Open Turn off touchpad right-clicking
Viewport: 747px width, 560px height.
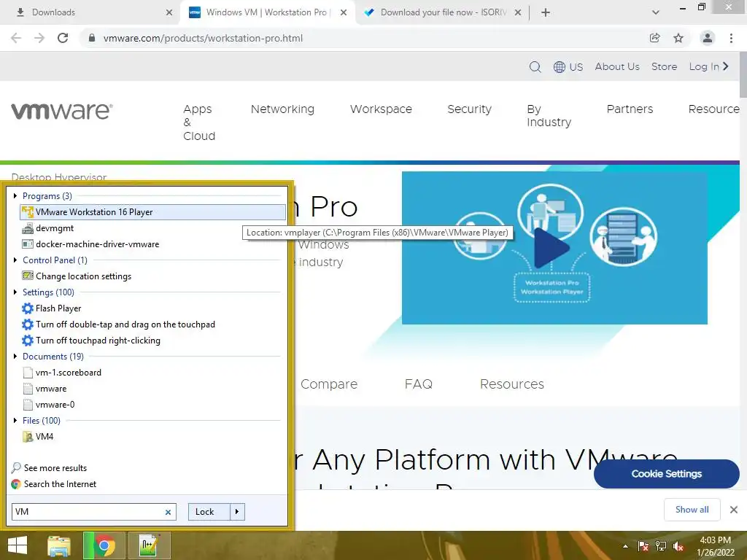coord(98,341)
